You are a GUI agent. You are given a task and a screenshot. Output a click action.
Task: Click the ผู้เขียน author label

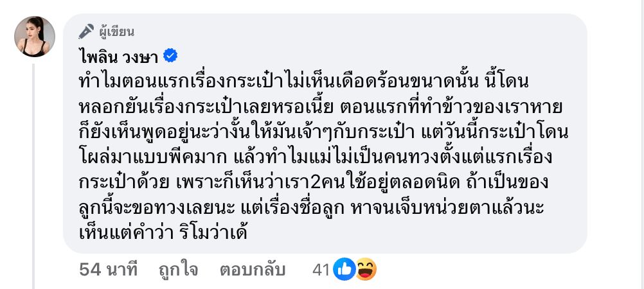(x=117, y=31)
